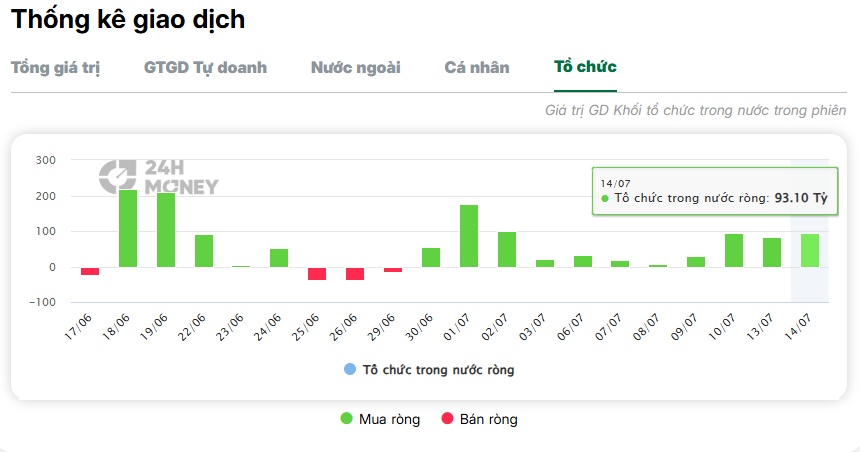This screenshot has height=452, width=860.
Task: Select the 13/07 green bar
Action: pyautogui.click(x=772, y=252)
